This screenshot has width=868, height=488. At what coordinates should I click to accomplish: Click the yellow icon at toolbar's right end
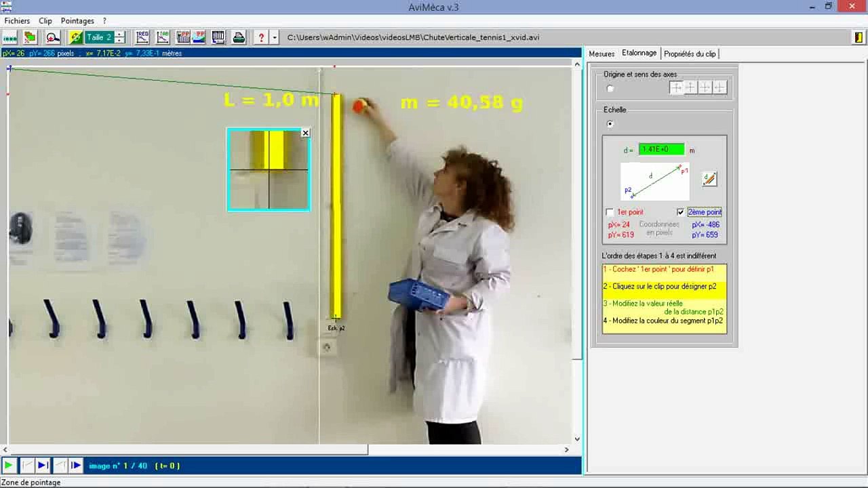859,38
